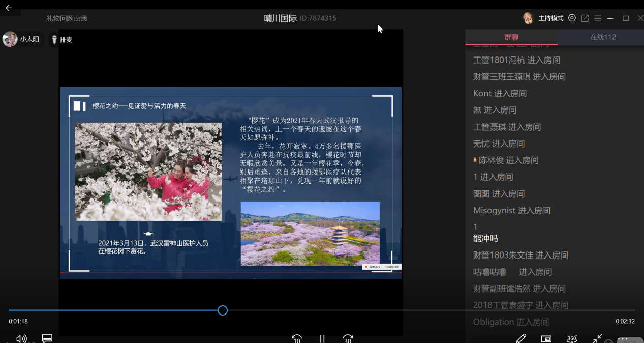
Task: Click the 360 degree rotate icon
Action: pos(571,338)
